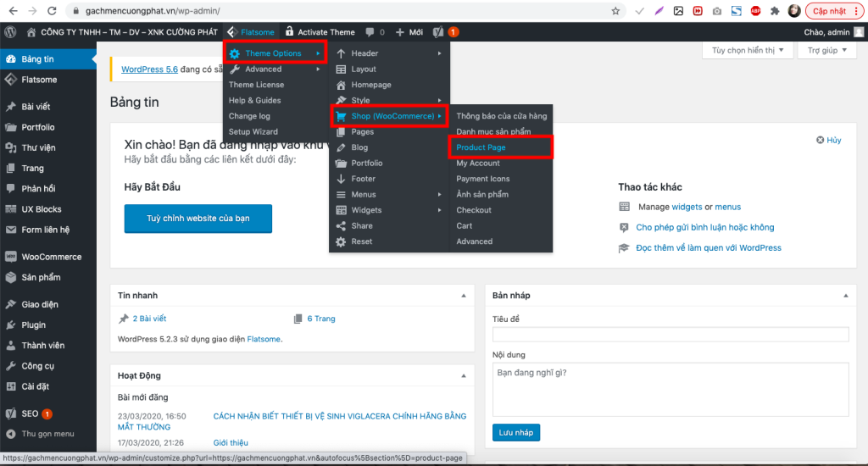Click the Yoast SEO icon in admin bar
Viewport: 868px width, 466px height.
tap(438, 32)
